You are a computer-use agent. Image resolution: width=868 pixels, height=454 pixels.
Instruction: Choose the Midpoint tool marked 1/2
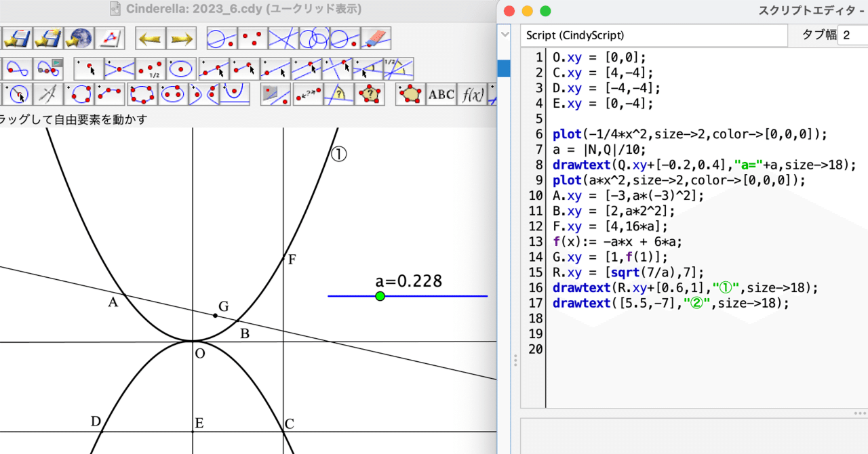coord(151,68)
